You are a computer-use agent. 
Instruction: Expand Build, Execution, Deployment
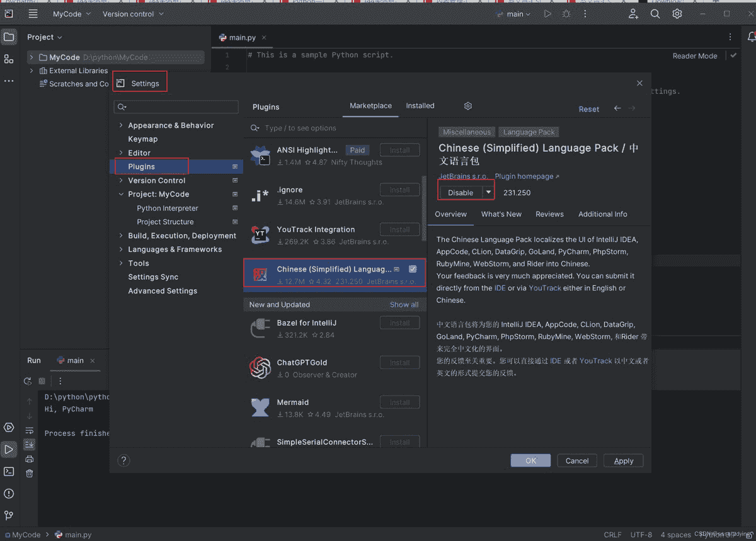coord(121,236)
